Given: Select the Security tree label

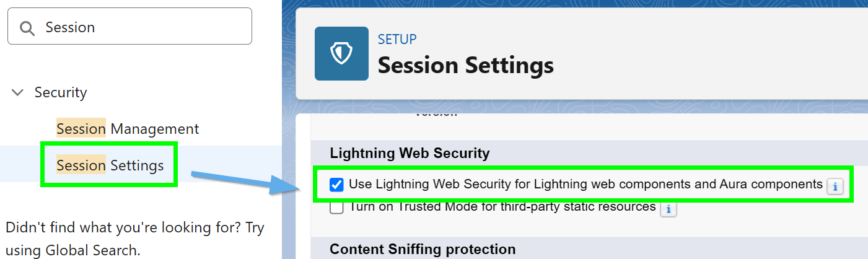Looking at the screenshot, I should [x=61, y=93].
